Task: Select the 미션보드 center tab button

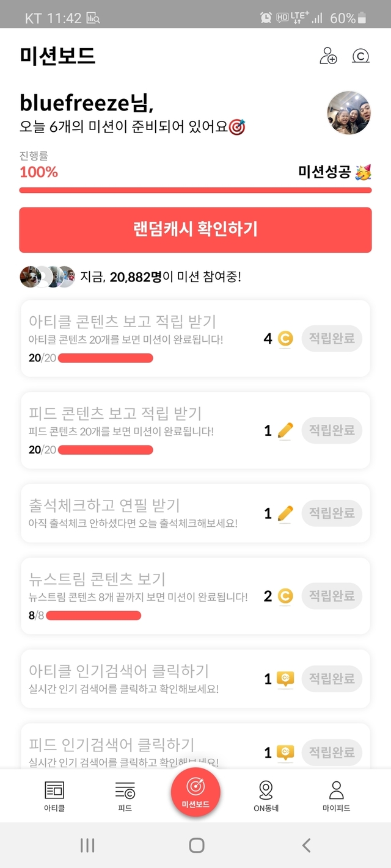Action: coord(195,792)
